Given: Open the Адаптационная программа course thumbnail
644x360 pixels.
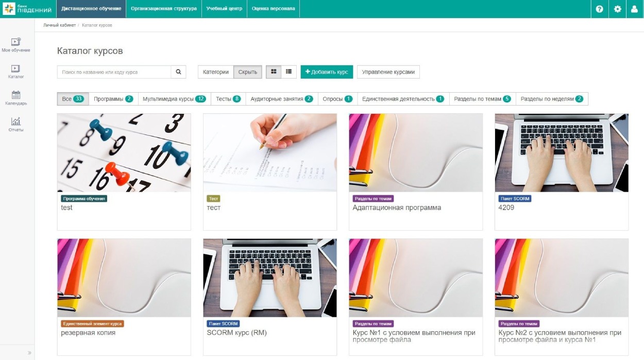Looking at the screenshot, I should (x=416, y=153).
